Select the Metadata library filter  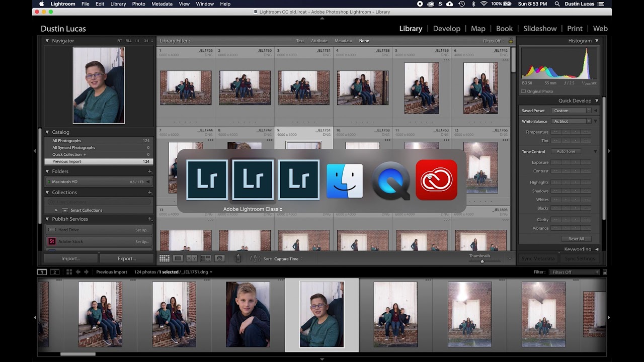tap(343, 41)
